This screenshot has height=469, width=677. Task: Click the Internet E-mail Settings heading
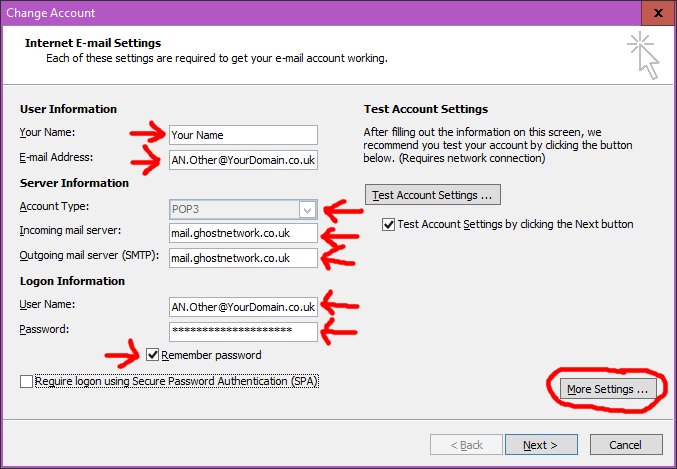93,44
